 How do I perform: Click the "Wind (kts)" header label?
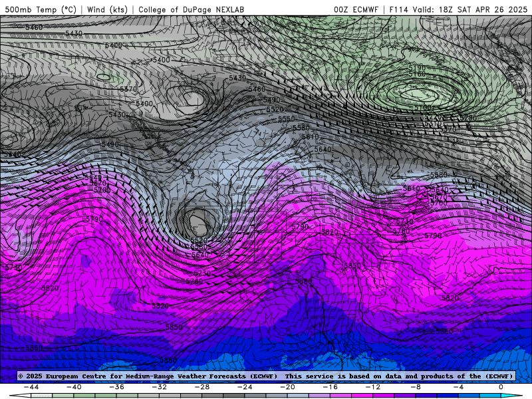coord(107,9)
